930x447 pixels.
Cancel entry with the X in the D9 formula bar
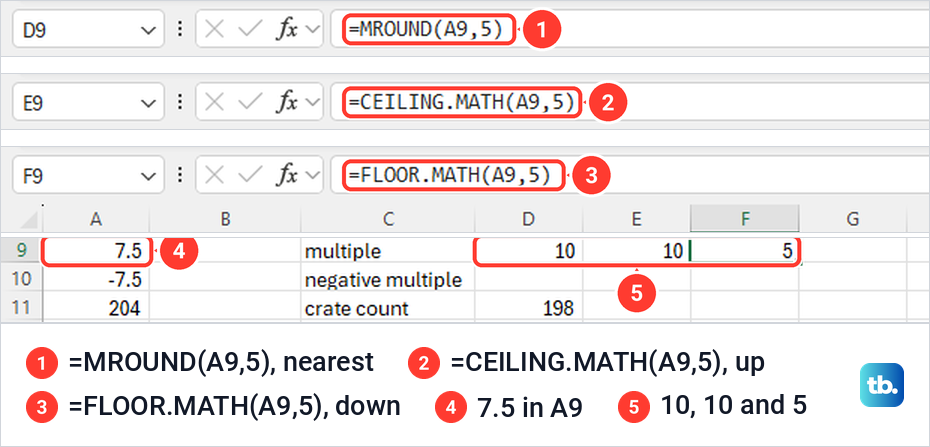(214, 30)
